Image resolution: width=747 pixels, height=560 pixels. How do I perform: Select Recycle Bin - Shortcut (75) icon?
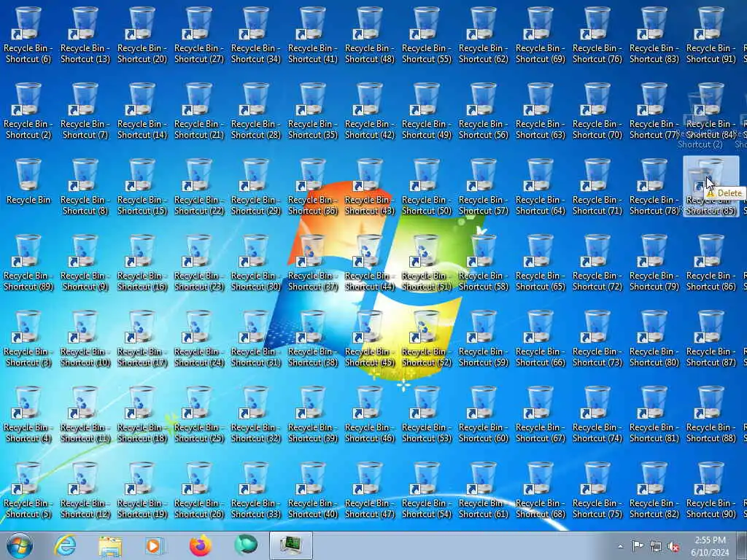point(597,491)
